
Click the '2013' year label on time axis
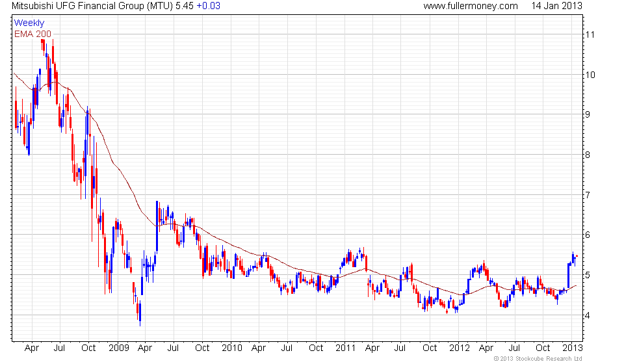click(x=573, y=348)
